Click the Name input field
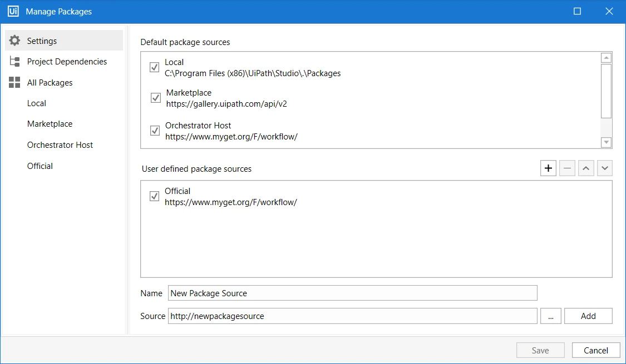Image resolution: width=626 pixels, height=364 pixels. coord(353,293)
